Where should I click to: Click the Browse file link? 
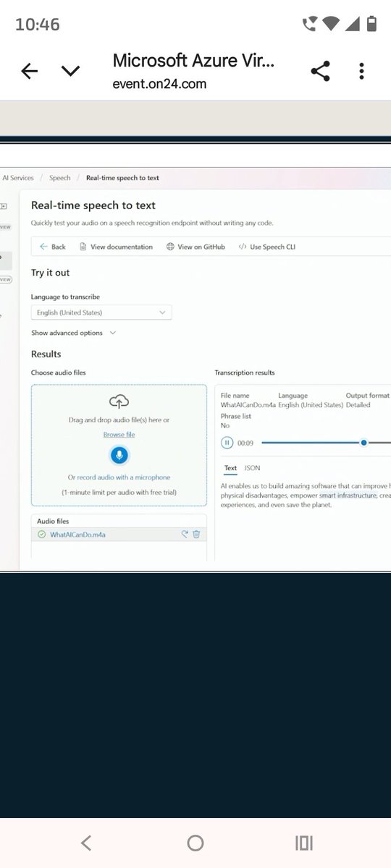tap(119, 434)
